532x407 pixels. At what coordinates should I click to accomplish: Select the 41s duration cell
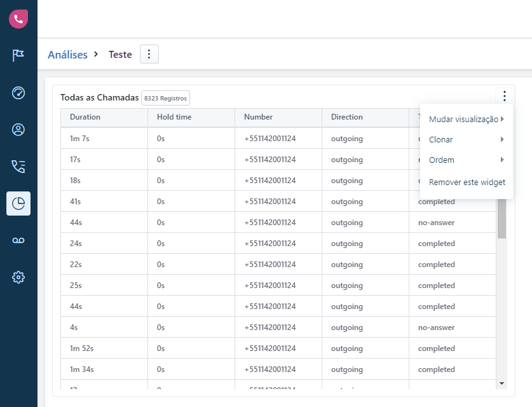point(104,202)
